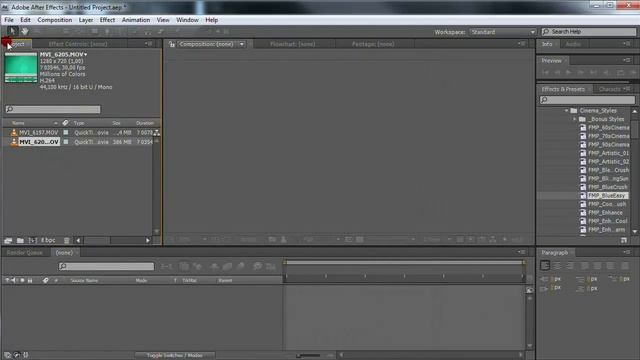Sort by the Name column arrow

point(56,123)
